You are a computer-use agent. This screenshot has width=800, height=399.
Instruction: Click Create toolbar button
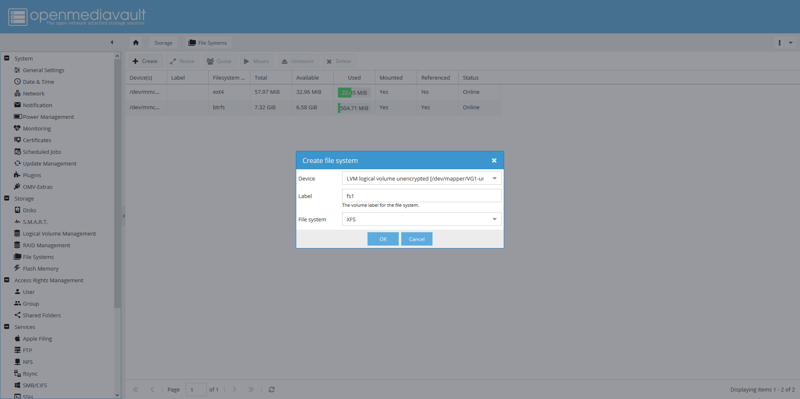pos(145,61)
